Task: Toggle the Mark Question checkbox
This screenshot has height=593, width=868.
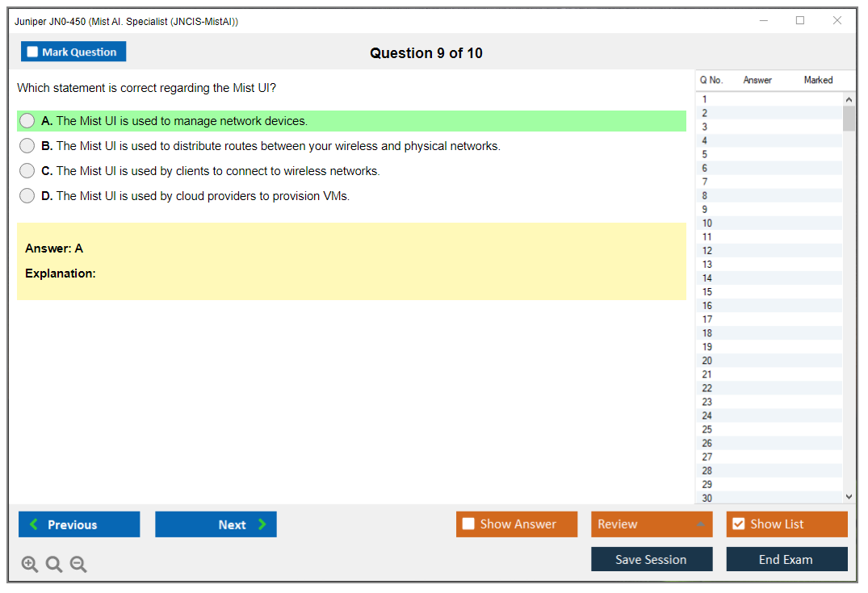Action: coord(33,52)
